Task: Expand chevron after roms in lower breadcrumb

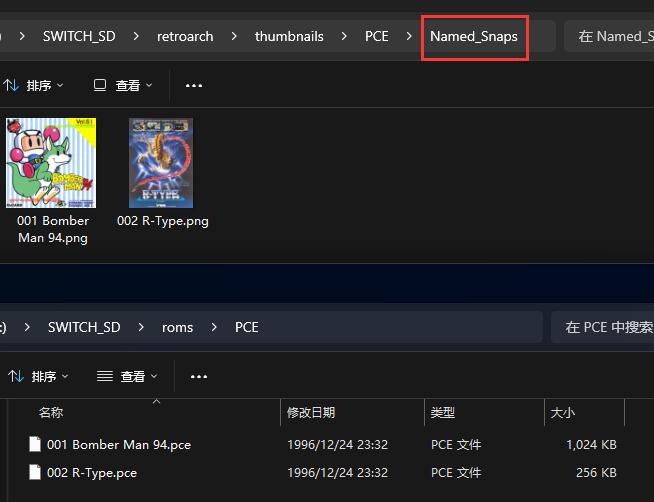Action: [214, 327]
